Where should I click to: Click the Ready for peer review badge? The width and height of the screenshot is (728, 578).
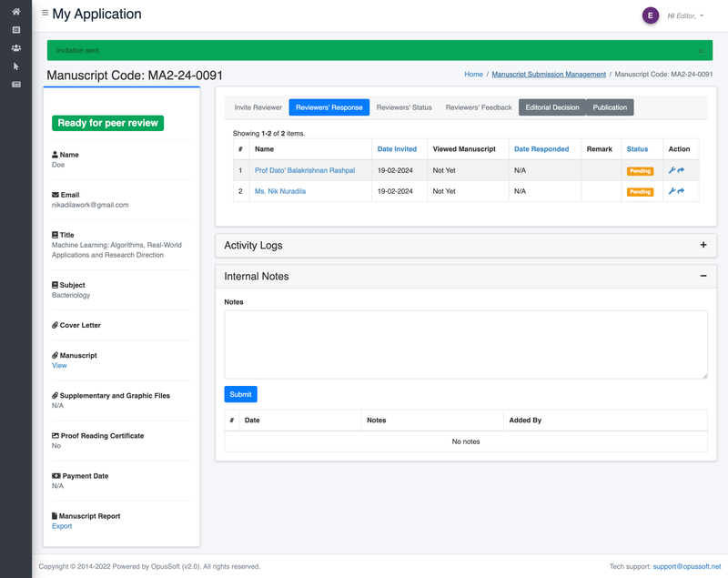click(107, 123)
